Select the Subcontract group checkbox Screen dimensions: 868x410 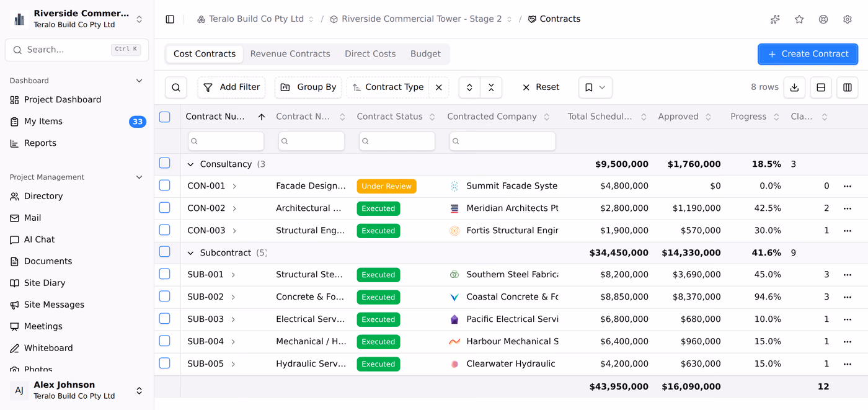[x=164, y=252]
